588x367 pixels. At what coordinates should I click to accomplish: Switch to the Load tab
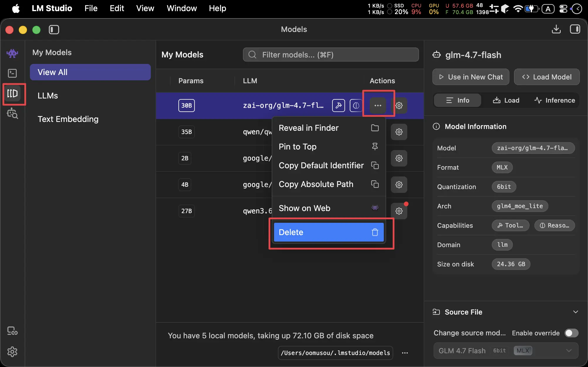tap(506, 100)
